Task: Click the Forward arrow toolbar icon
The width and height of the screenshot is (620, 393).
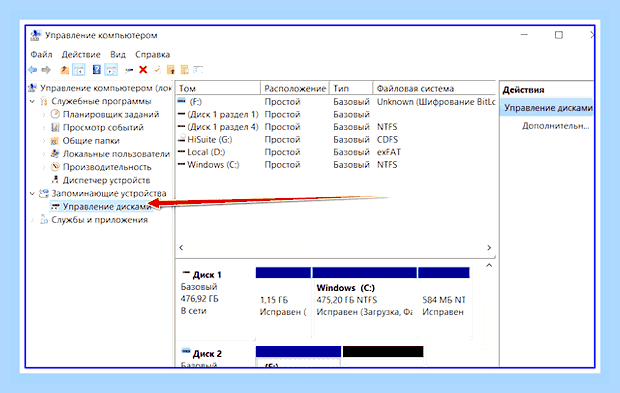Action: [46, 70]
